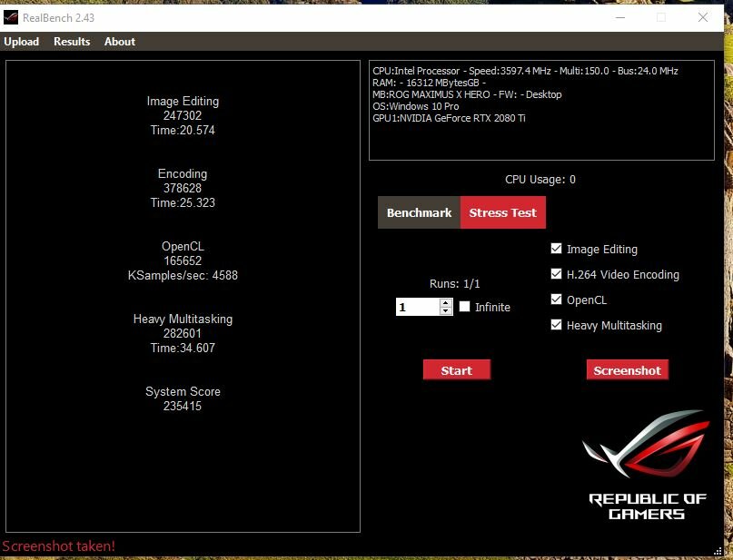The image size is (733, 560).
Task: Click the MB:ROG MAXIMUS X HERO line
Action: (467, 94)
